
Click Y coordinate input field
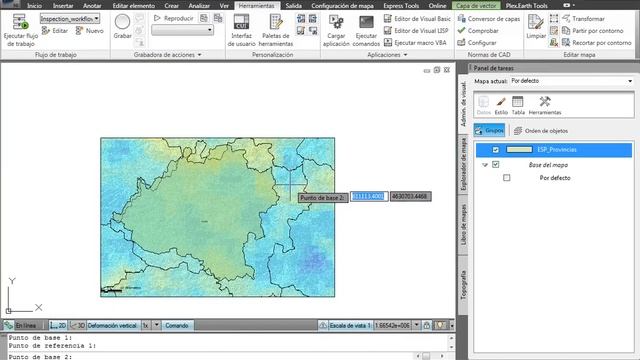[x=410, y=197]
